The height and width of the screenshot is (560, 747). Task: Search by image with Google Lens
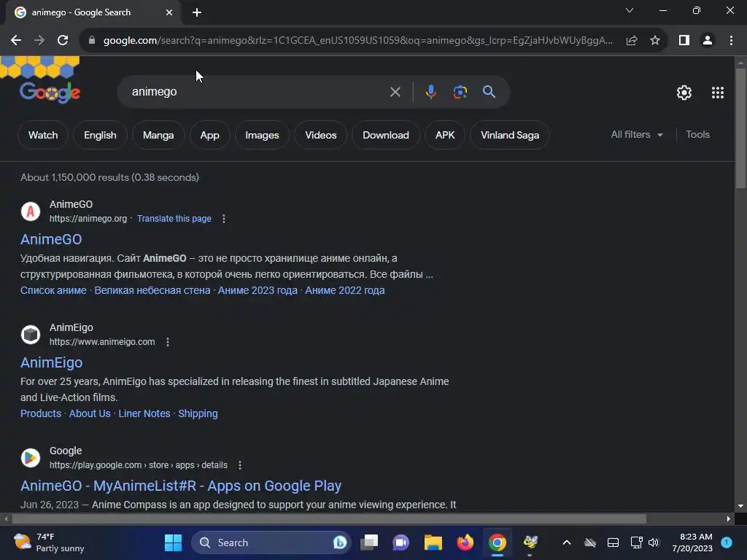[x=460, y=92]
